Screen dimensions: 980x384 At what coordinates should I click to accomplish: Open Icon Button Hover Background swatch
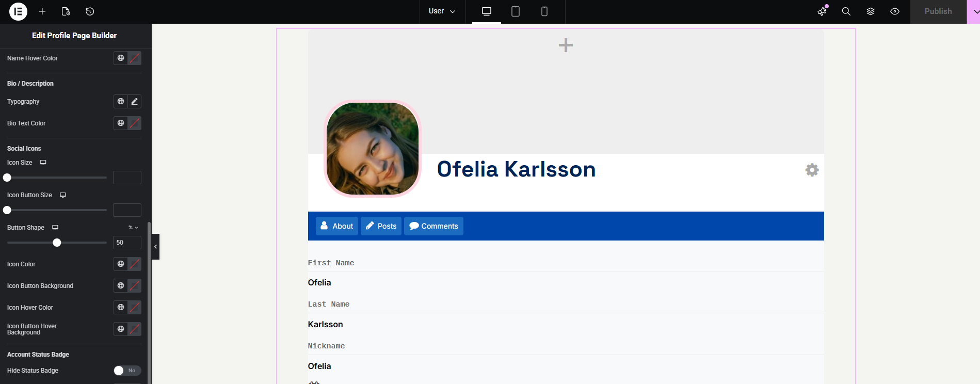(x=135, y=329)
